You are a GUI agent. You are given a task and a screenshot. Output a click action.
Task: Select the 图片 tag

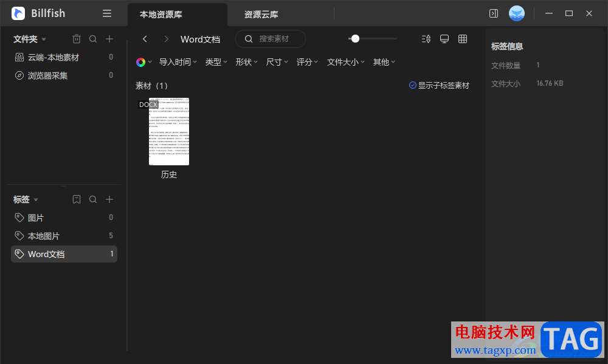(64, 218)
